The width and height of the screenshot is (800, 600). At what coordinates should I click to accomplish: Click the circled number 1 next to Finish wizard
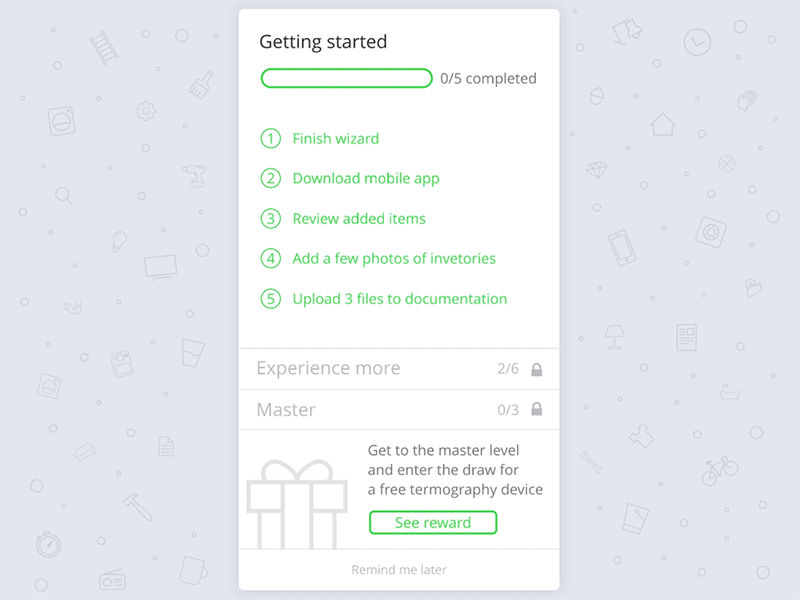pyautogui.click(x=271, y=138)
